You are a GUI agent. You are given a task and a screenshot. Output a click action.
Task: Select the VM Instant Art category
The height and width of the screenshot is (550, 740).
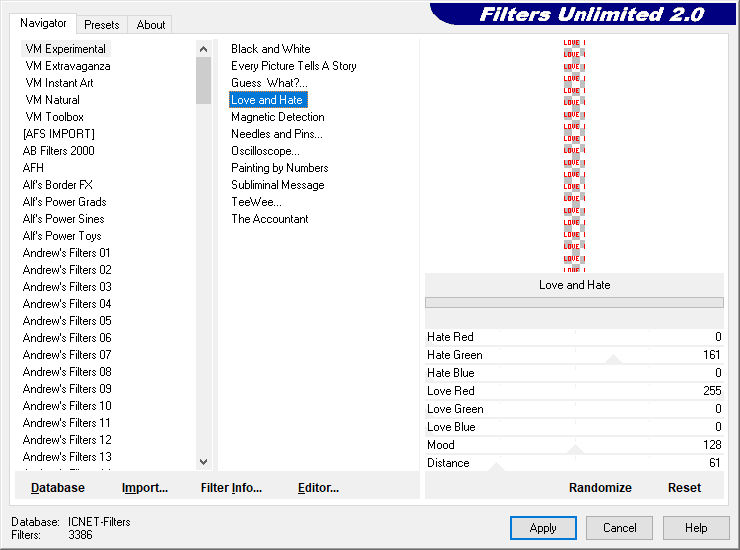pos(59,83)
